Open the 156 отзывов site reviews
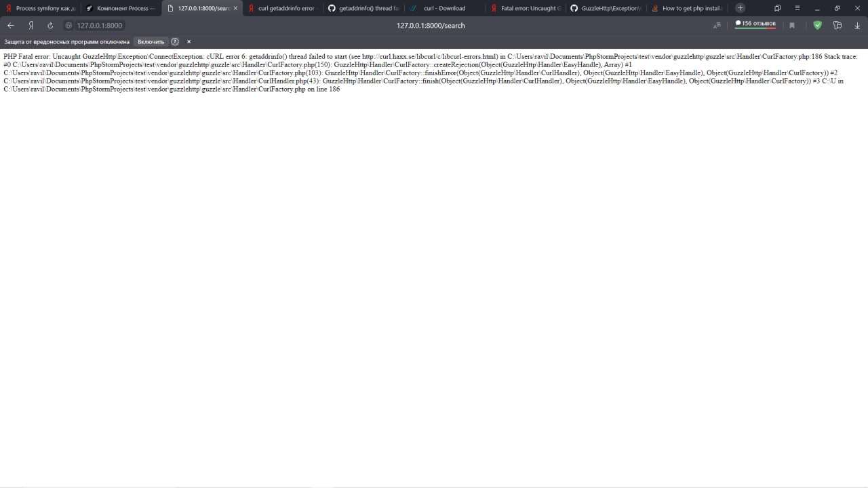This screenshot has height=488, width=868. 755,24
